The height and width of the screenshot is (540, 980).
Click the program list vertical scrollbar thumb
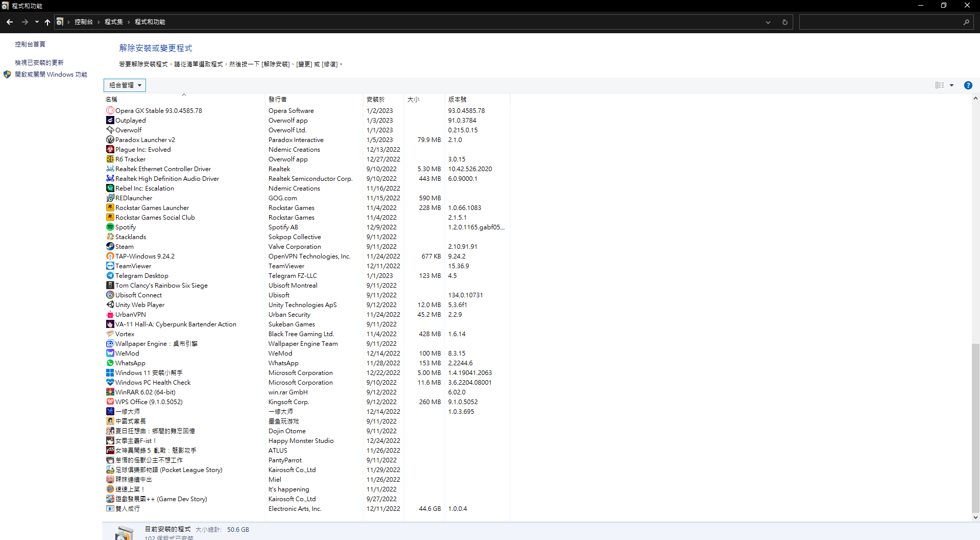click(975, 428)
